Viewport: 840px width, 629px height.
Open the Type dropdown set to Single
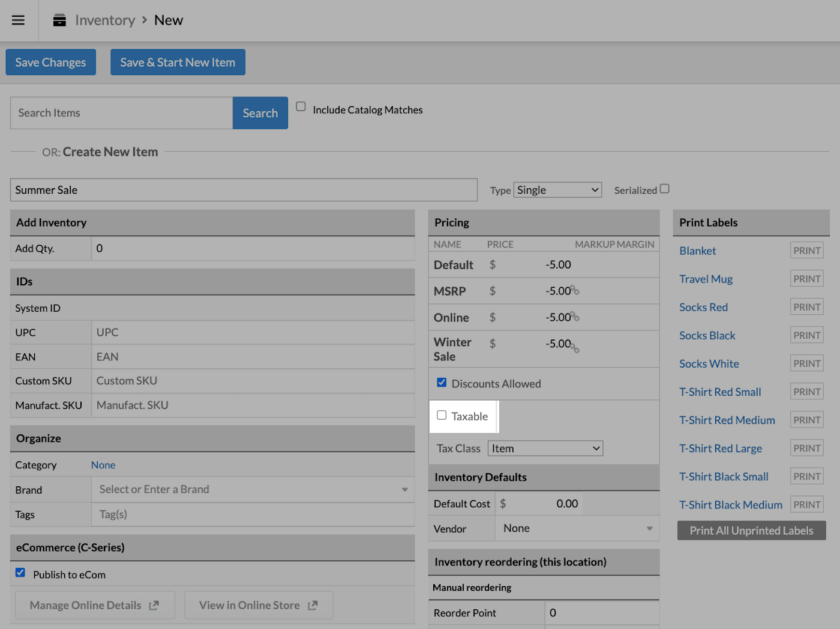558,190
